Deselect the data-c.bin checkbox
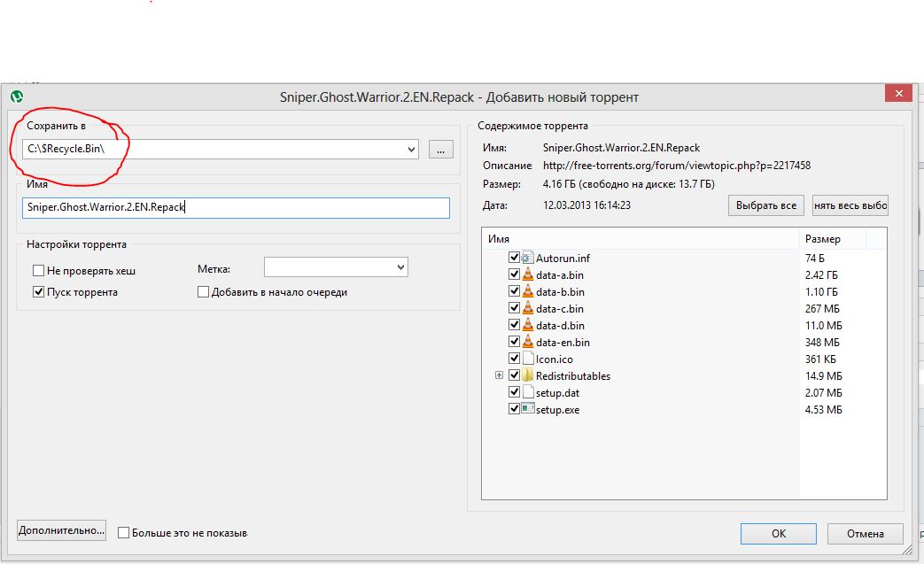 (x=514, y=308)
